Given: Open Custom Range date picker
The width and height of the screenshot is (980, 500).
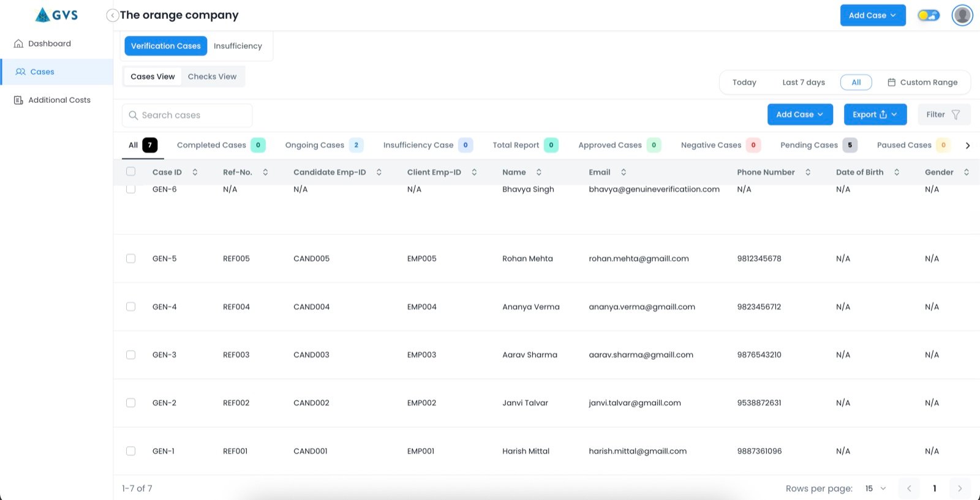Looking at the screenshot, I should coord(922,82).
